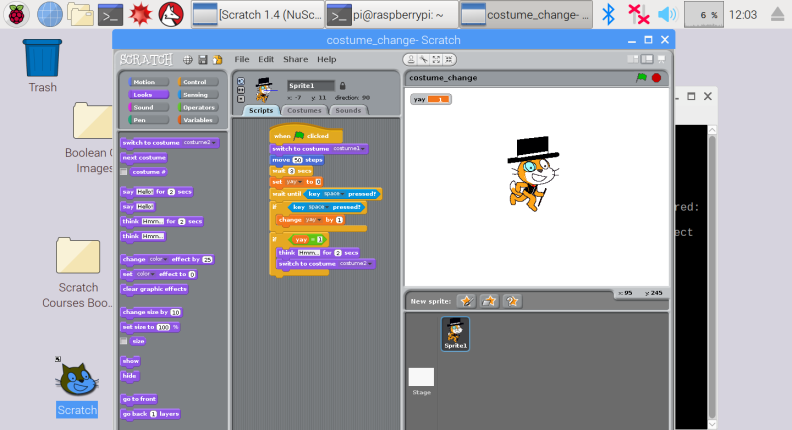The image size is (792, 430).
Task: Select the Shrink sprite tool
Action: pos(449,60)
